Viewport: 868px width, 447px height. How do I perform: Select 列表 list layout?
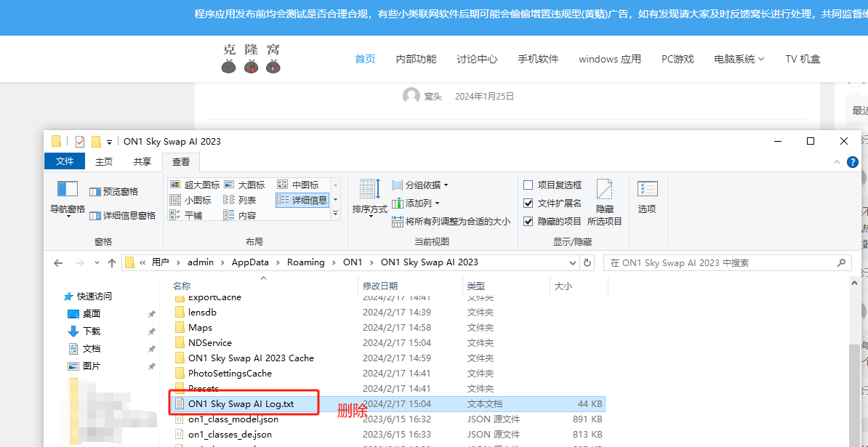[x=240, y=200]
